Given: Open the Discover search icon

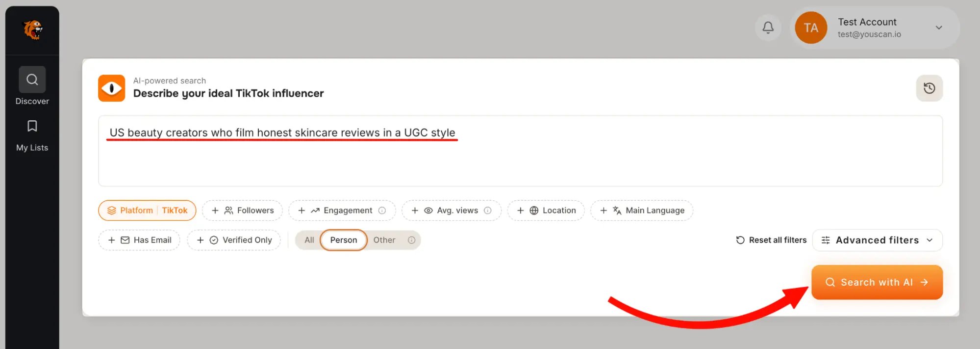Looking at the screenshot, I should (x=32, y=80).
